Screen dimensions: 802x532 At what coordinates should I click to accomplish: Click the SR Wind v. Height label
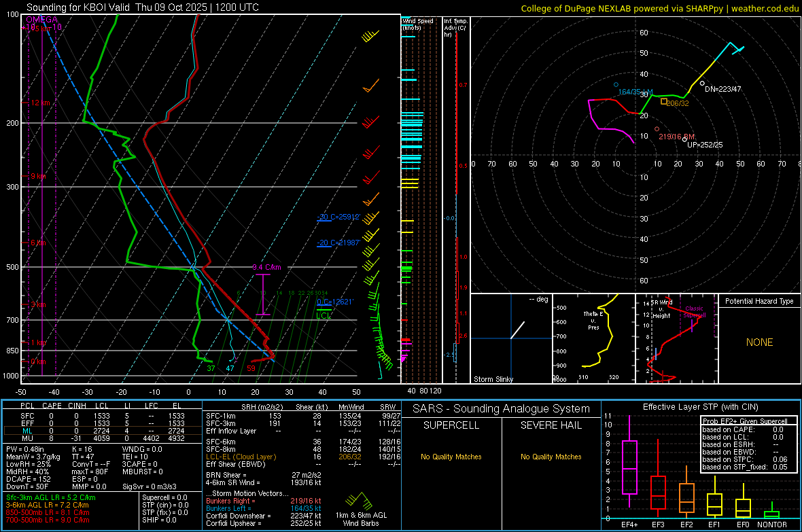(662, 309)
